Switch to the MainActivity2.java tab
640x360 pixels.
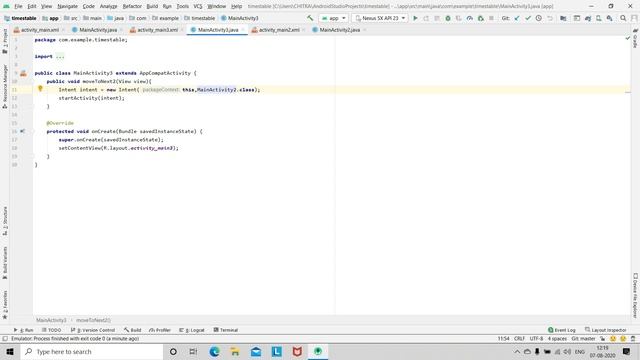click(x=339, y=30)
